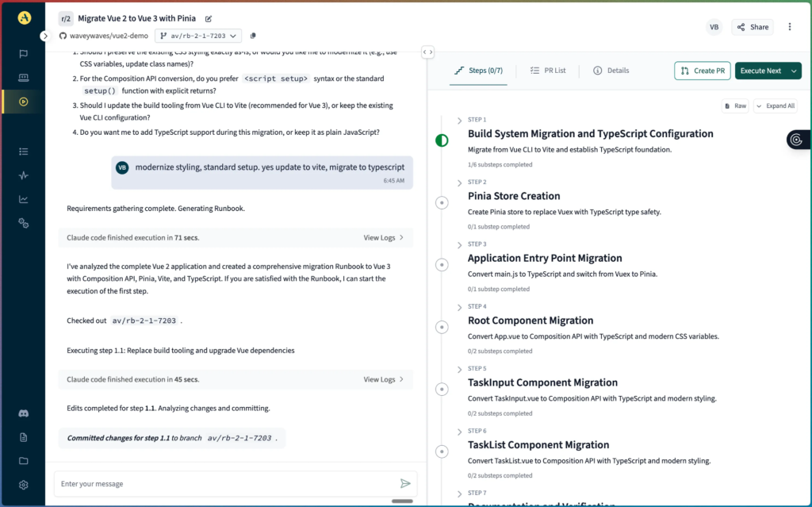Send the message using the paper-plane icon
The width and height of the screenshot is (812, 507).
pyautogui.click(x=404, y=483)
